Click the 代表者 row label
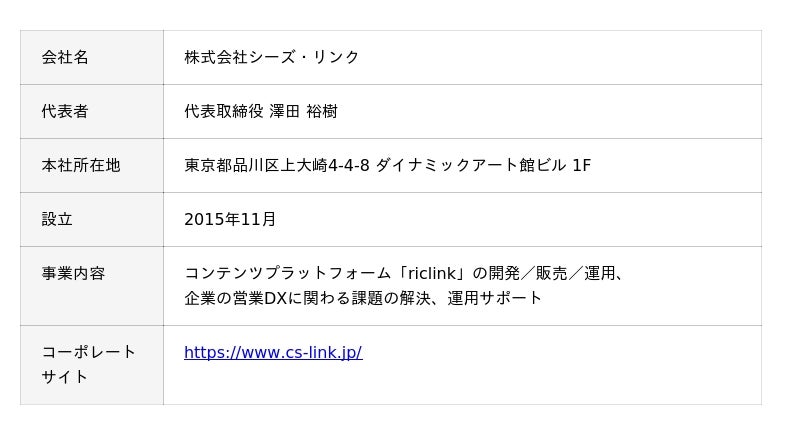The width and height of the screenshot is (800, 435). click(65, 111)
